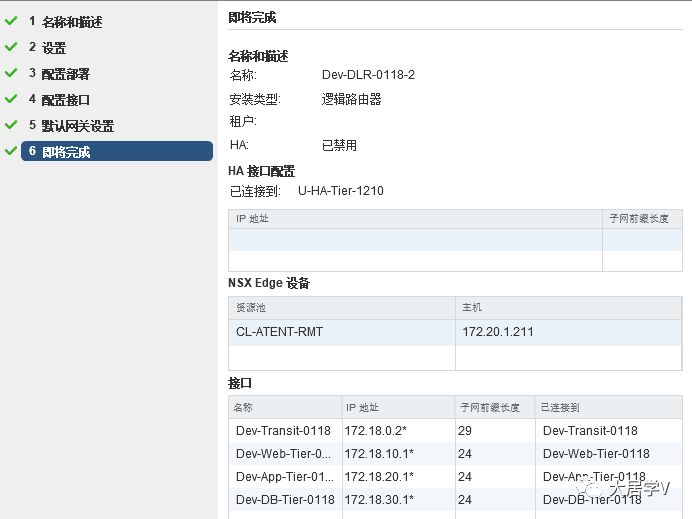Image resolution: width=692 pixels, height=519 pixels.
Task: Sort interfaces by 子网前缀长度 column header
Action: [489, 408]
